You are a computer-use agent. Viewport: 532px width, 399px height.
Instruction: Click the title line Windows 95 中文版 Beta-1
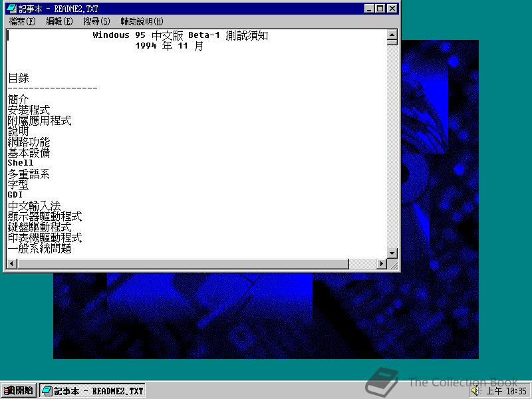(156, 35)
